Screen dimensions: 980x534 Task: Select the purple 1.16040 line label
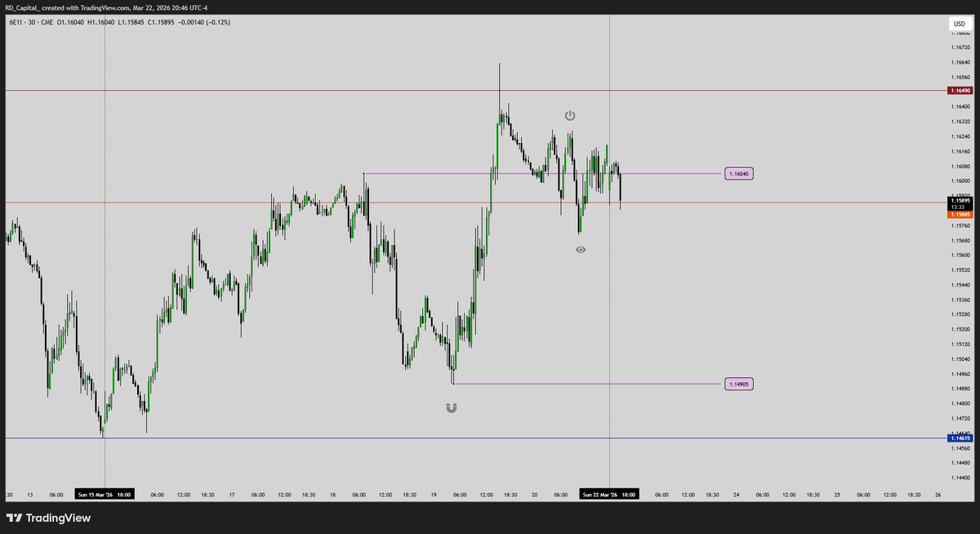[x=738, y=174]
